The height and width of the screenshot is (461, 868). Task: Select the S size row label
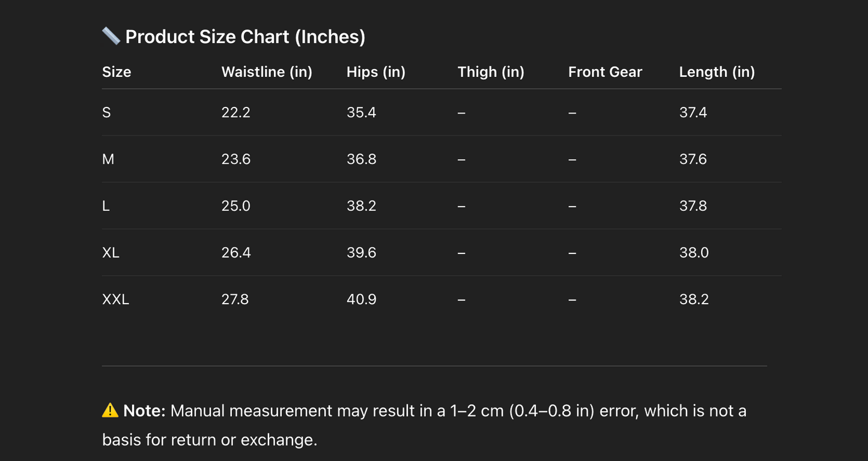point(106,113)
